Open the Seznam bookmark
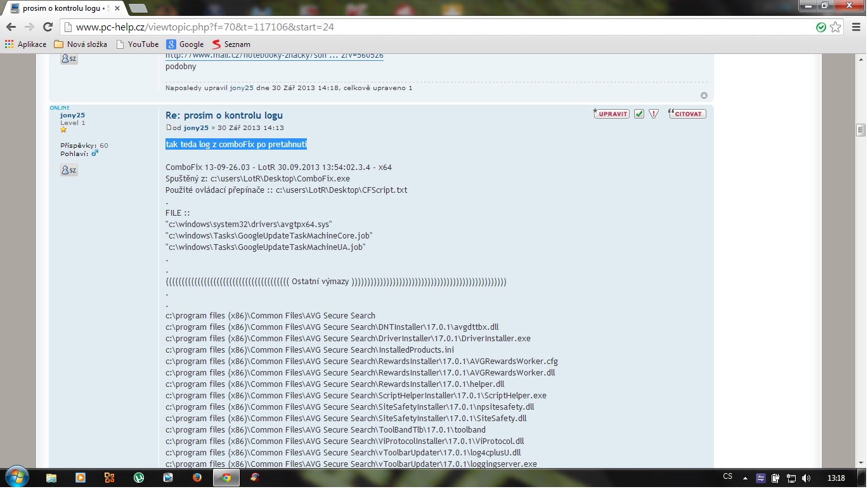 (231, 44)
